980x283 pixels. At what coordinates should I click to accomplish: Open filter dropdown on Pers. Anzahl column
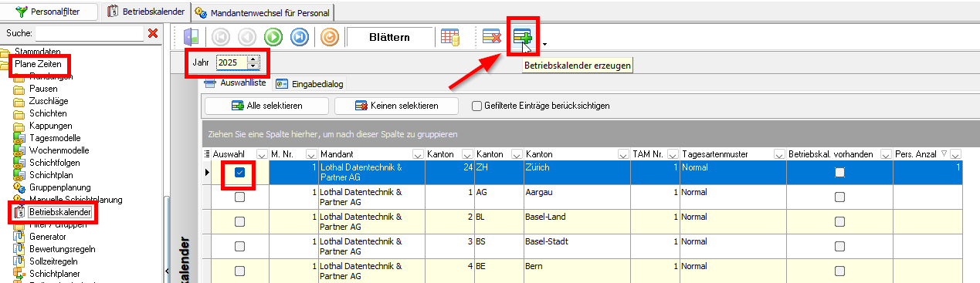[x=955, y=154]
